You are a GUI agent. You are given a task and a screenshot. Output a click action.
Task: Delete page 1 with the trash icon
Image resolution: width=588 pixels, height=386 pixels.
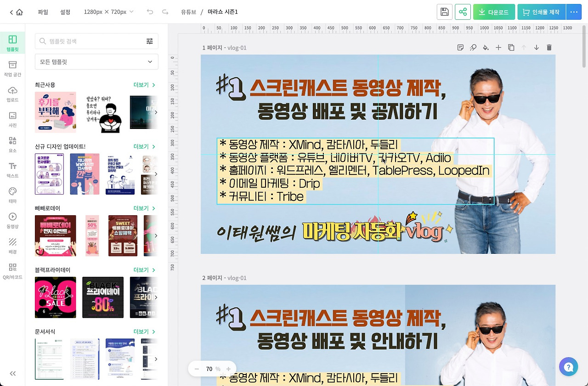(549, 47)
